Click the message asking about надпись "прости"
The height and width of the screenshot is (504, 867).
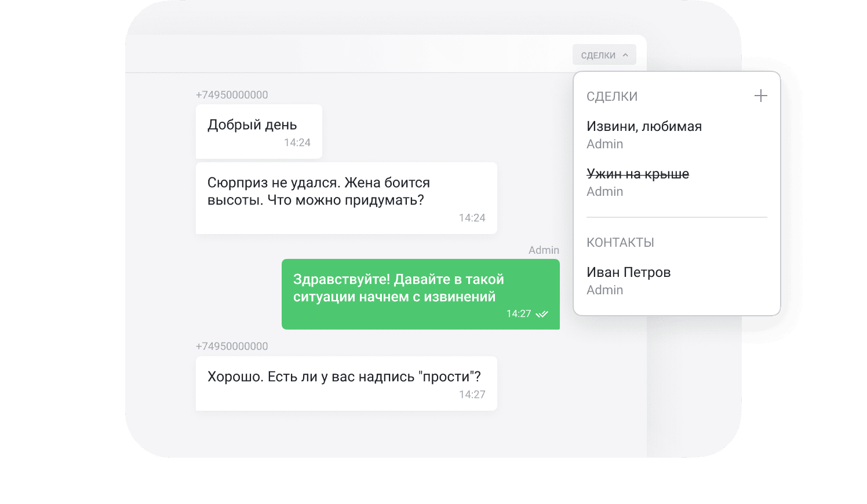click(x=346, y=384)
